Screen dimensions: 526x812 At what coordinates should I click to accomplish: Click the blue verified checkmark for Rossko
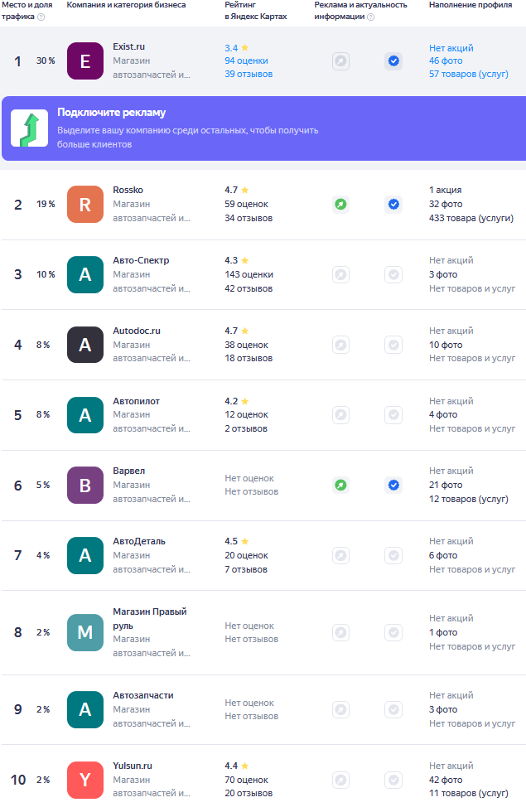click(394, 204)
